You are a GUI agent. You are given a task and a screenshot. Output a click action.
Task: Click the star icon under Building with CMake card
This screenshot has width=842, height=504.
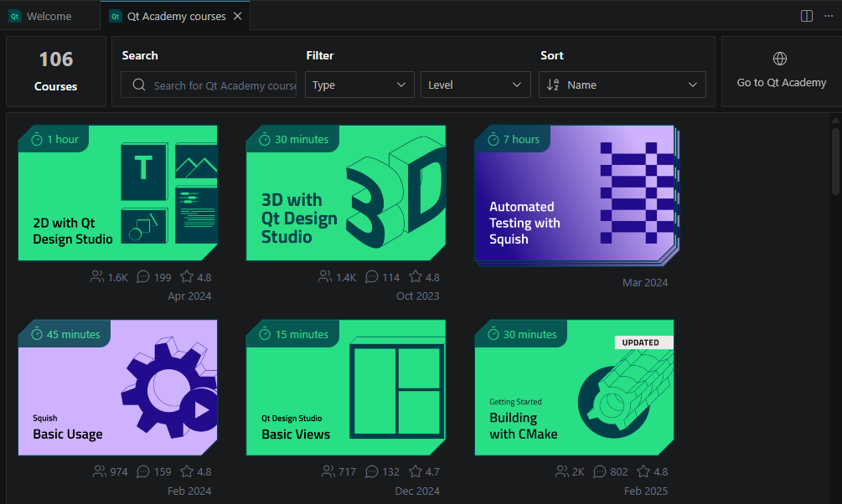(643, 471)
